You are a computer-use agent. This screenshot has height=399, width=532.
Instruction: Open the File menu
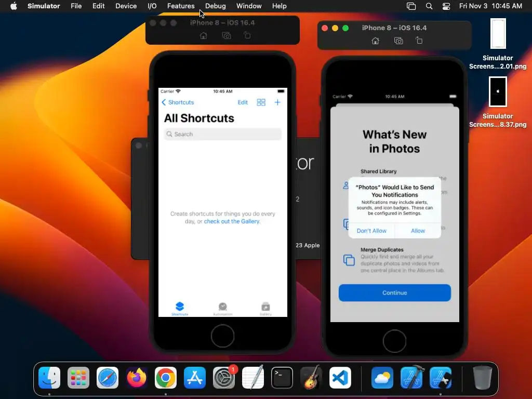click(76, 6)
